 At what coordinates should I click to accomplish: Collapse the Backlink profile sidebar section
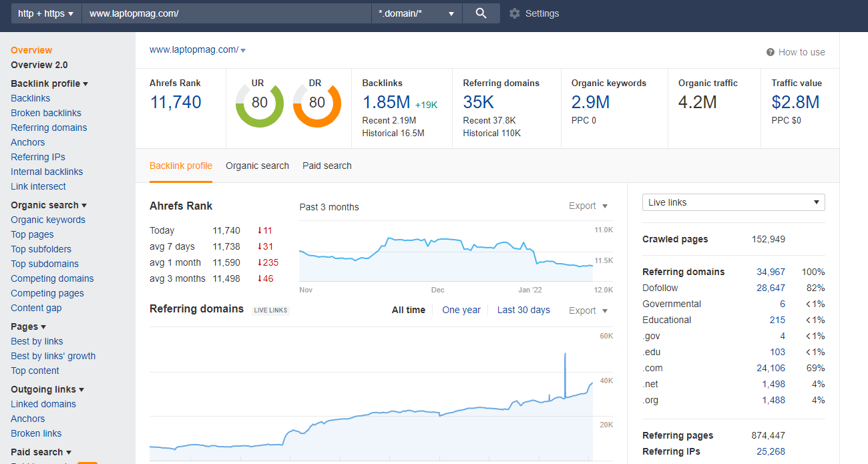pos(50,83)
